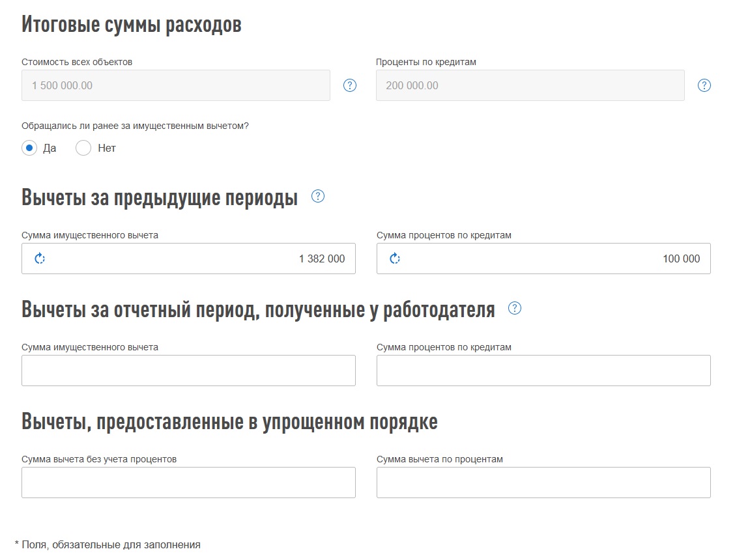Select the Да radio button
Image resolution: width=735 pixels, height=560 pixels.
tap(29, 148)
